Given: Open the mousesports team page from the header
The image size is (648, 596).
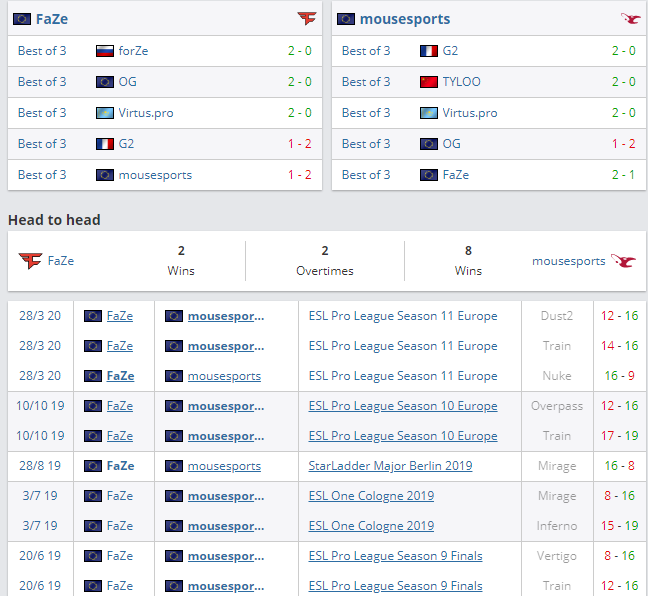Looking at the screenshot, I should click(404, 19).
